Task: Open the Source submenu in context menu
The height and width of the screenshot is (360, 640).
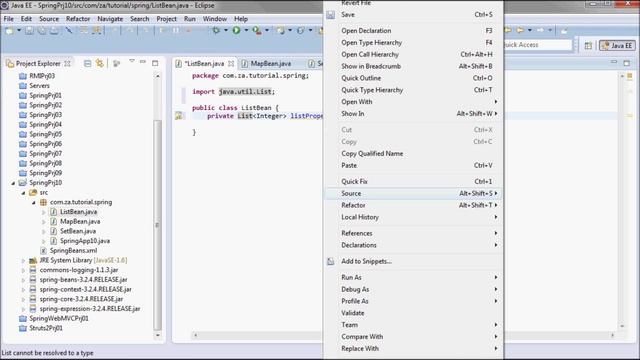Action: tap(414, 193)
